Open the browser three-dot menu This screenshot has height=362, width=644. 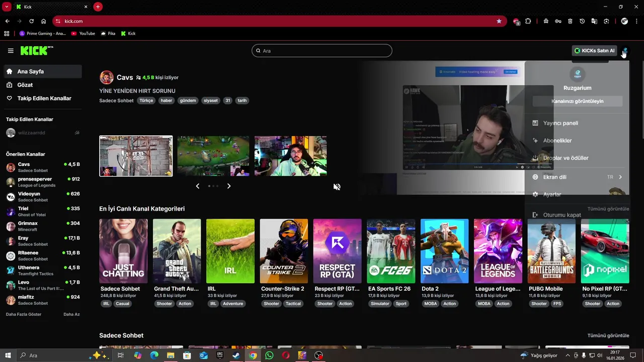coord(636,21)
